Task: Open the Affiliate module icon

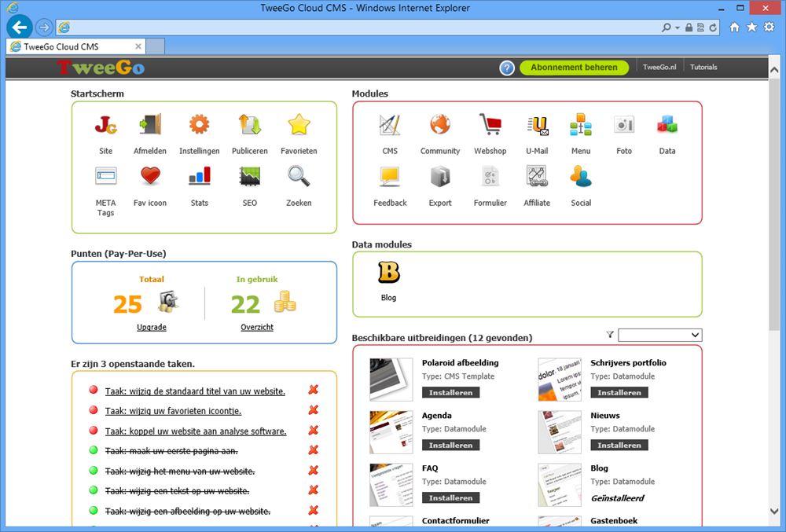Action: pyautogui.click(x=537, y=176)
